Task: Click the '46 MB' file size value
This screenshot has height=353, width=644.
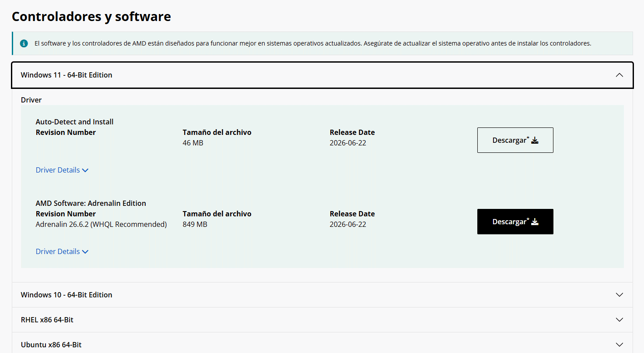Action: point(193,143)
